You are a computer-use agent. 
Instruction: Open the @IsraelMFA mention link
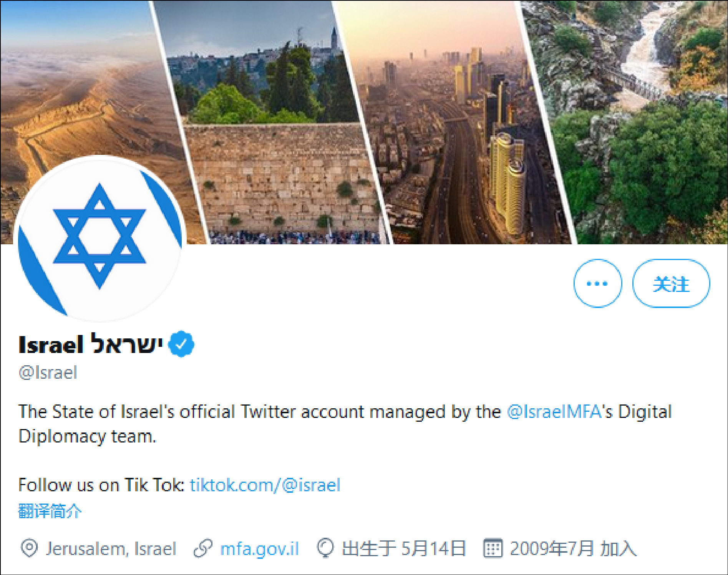click(x=554, y=411)
